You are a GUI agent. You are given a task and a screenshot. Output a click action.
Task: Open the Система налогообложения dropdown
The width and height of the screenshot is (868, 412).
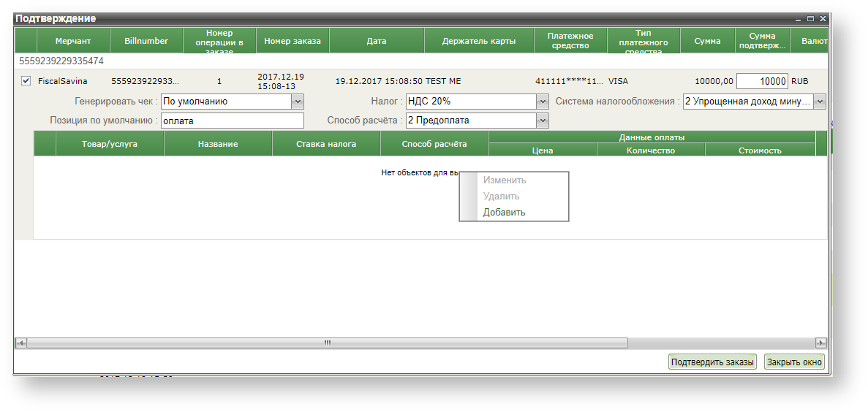[820, 102]
